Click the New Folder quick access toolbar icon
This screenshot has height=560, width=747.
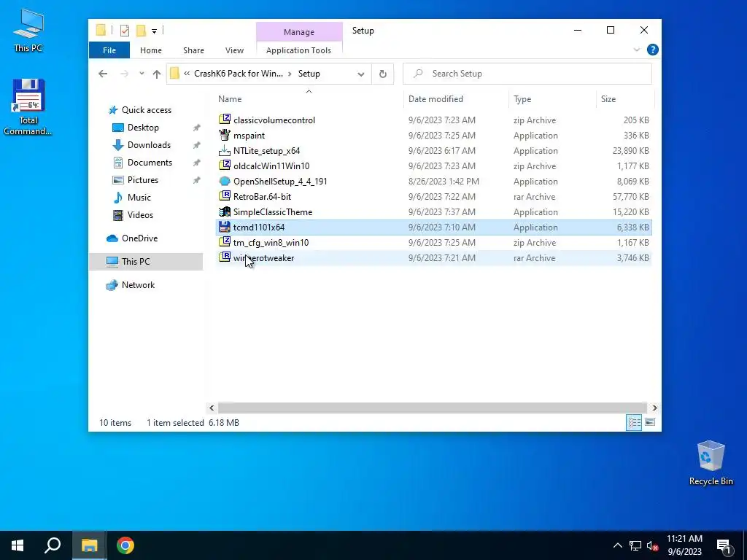(141, 31)
